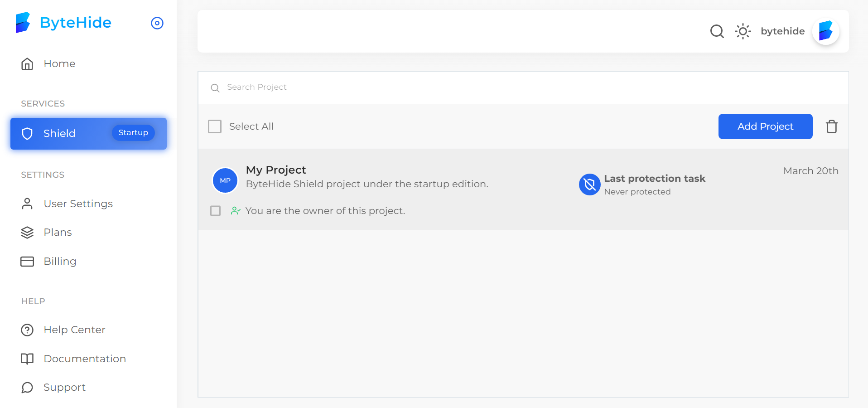Viewport: 868px width, 408px height.
Task: Open the search magnifier in top bar
Action: coord(717,31)
